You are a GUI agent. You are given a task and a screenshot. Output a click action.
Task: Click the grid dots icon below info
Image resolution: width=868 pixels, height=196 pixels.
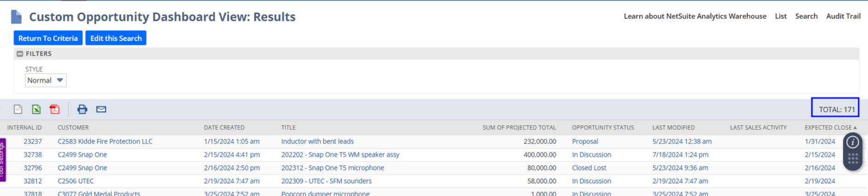tap(852, 159)
